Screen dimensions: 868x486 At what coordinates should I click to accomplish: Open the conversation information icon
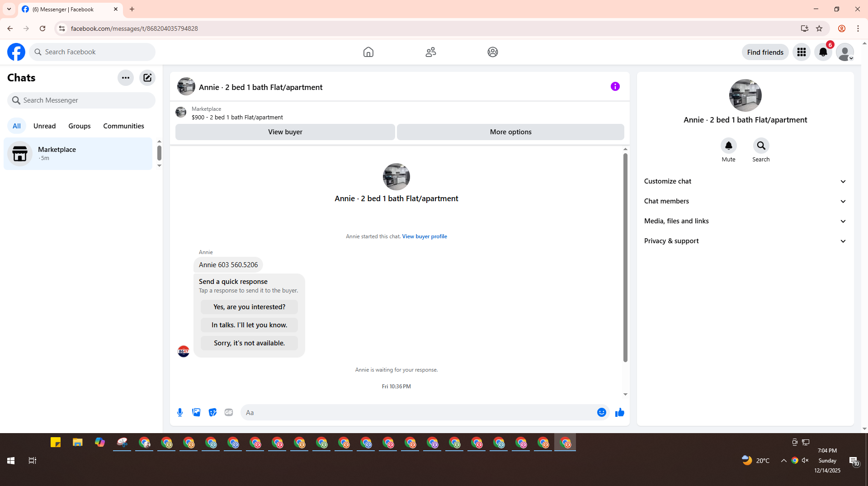click(615, 86)
